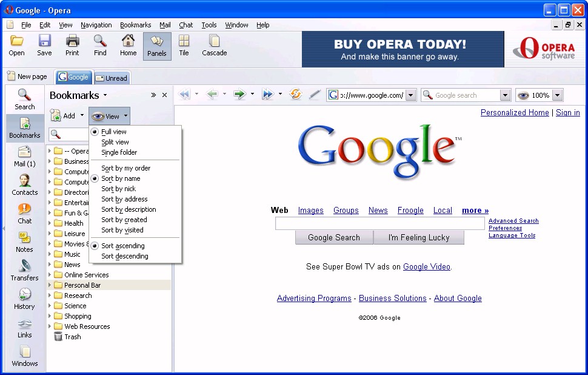The height and width of the screenshot is (375, 588).
Task: Toggle the Panels toolbar button
Action: coord(157,46)
